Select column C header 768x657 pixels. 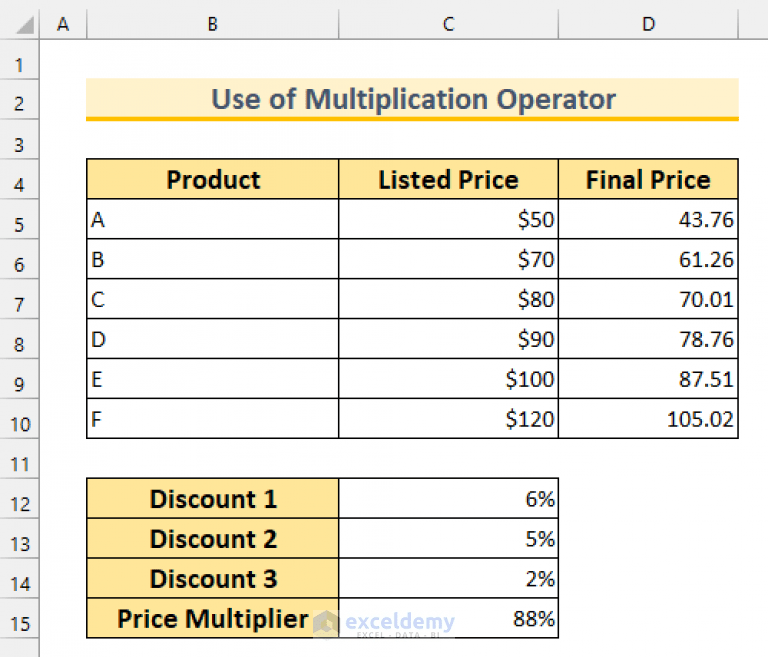(x=449, y=24)
